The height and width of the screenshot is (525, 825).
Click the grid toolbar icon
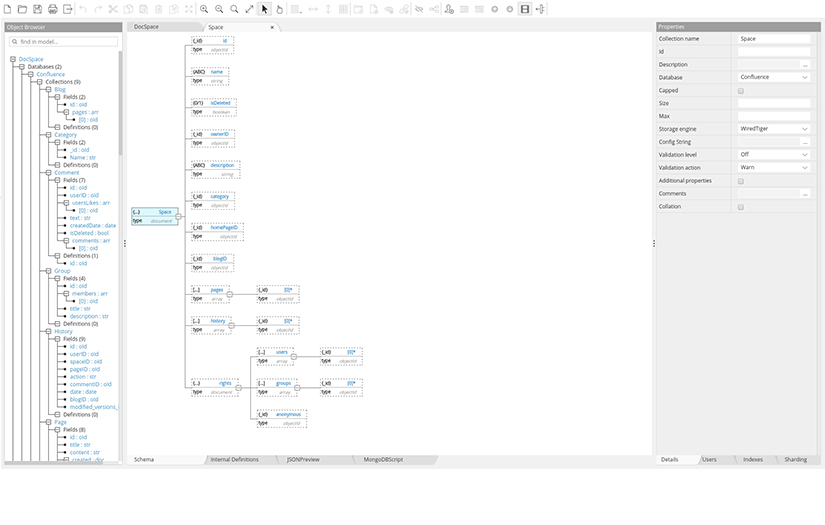point(343,9)
